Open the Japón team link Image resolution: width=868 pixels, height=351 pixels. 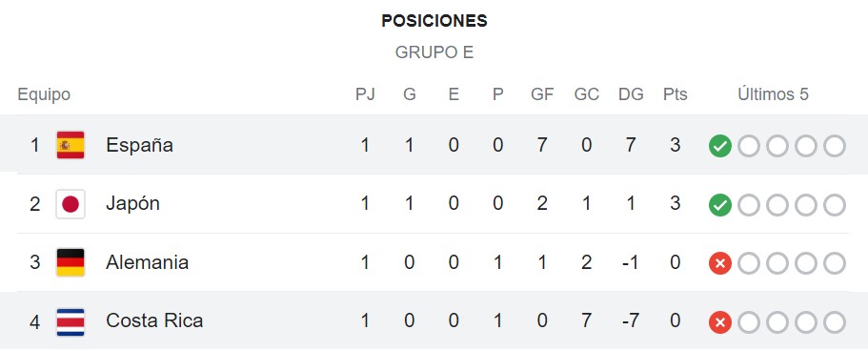[x=132, y=203]
